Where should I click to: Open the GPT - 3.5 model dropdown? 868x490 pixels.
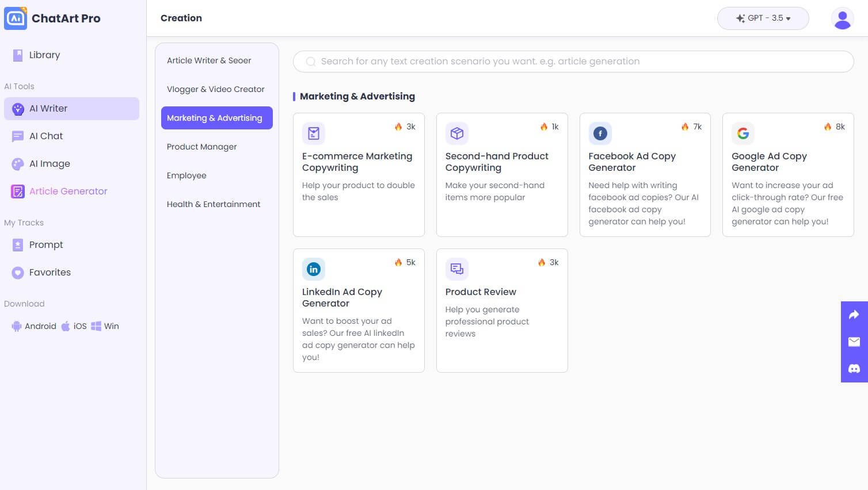pos(763,18)
